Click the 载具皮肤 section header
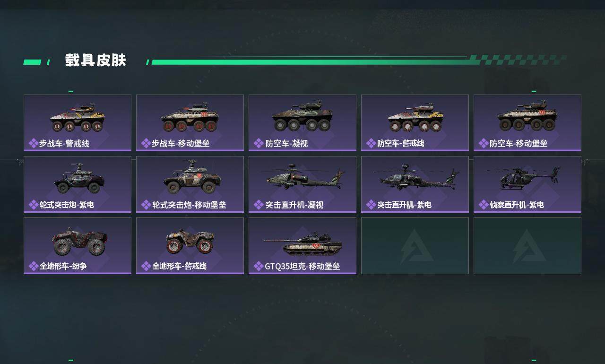This screenshot has width=605, height=364. click(x=95, y=61)
